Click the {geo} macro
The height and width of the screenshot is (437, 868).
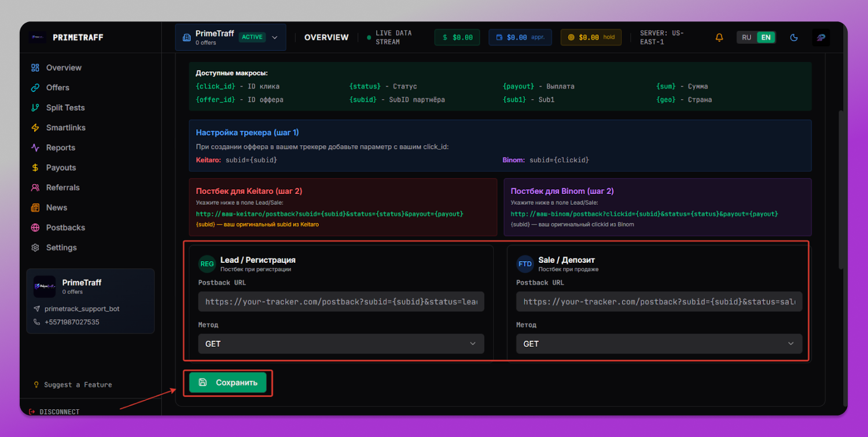[666, 100]
